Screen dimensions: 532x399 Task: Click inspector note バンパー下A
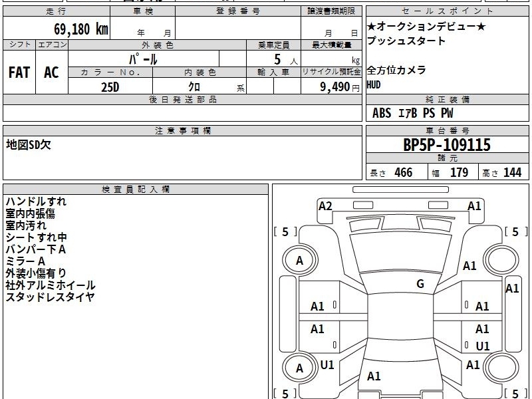(36, 249)
